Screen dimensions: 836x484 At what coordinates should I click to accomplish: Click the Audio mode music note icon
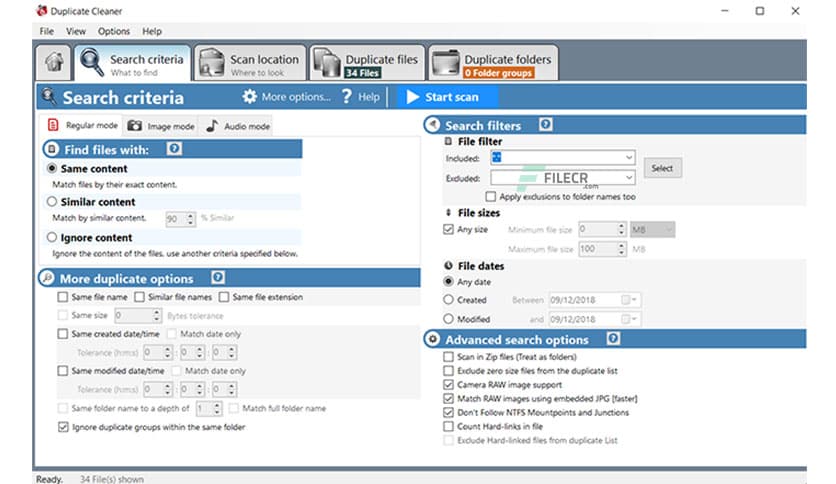[x=212, y=126]
